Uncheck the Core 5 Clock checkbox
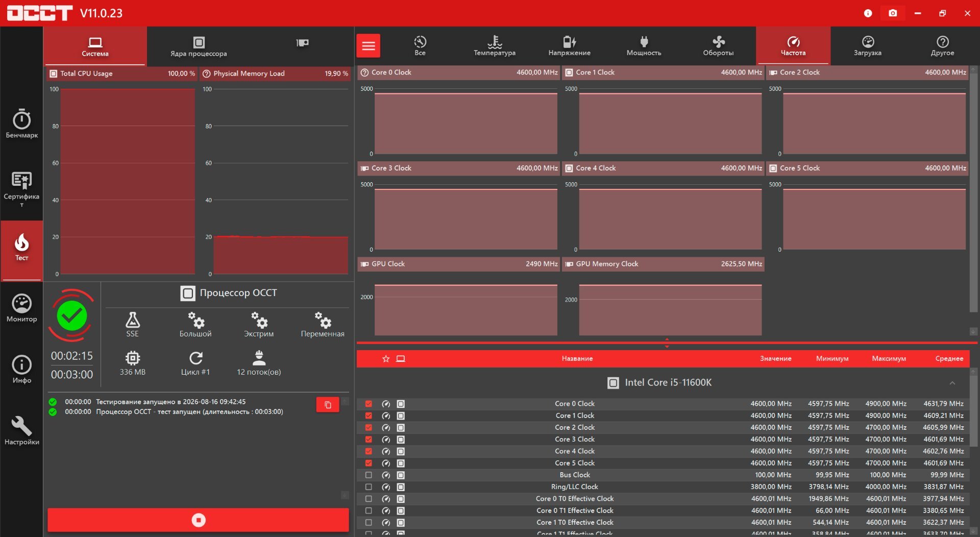The width and height of the screenshot is (980, 537). coord(369,463)
